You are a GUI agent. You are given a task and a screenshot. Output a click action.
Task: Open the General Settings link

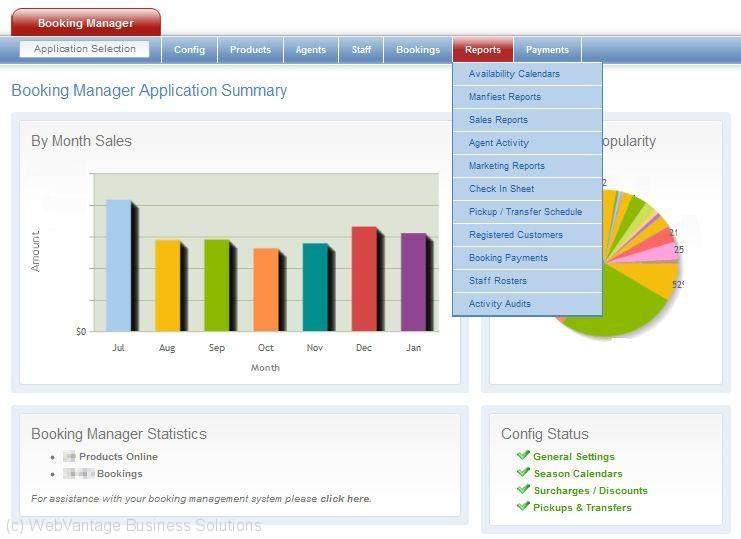pos(573,457)
